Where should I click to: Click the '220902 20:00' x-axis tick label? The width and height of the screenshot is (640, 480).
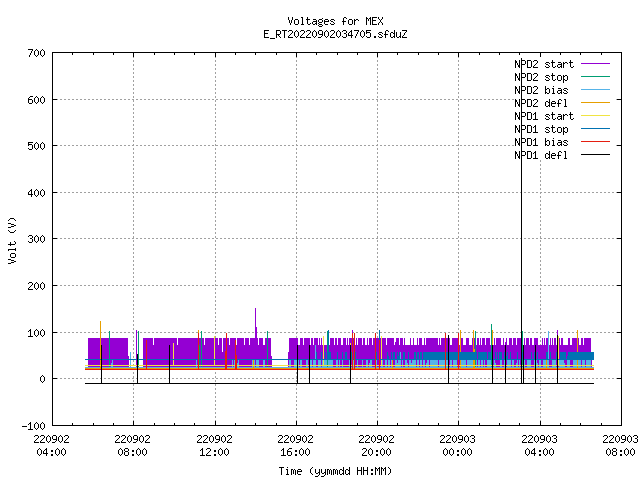point(376,446)
